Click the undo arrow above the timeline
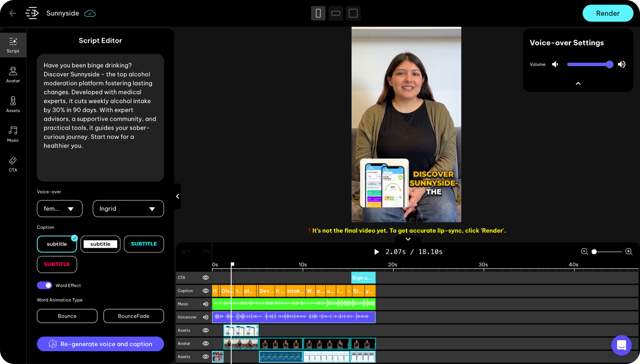This screenshot has width=640, height=364. (x=186, y=252)
